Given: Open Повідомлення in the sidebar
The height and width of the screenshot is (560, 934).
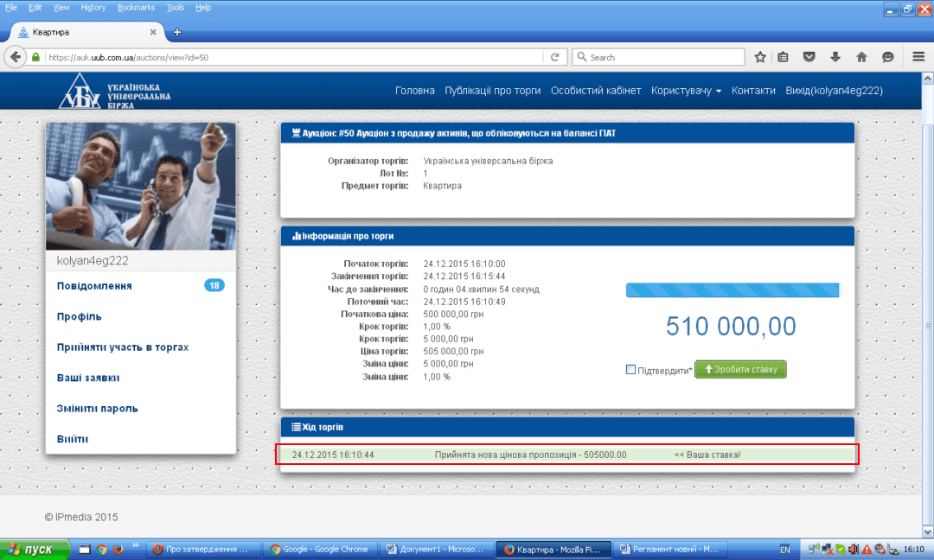Looking at the screenshot, I should point(94,286).
